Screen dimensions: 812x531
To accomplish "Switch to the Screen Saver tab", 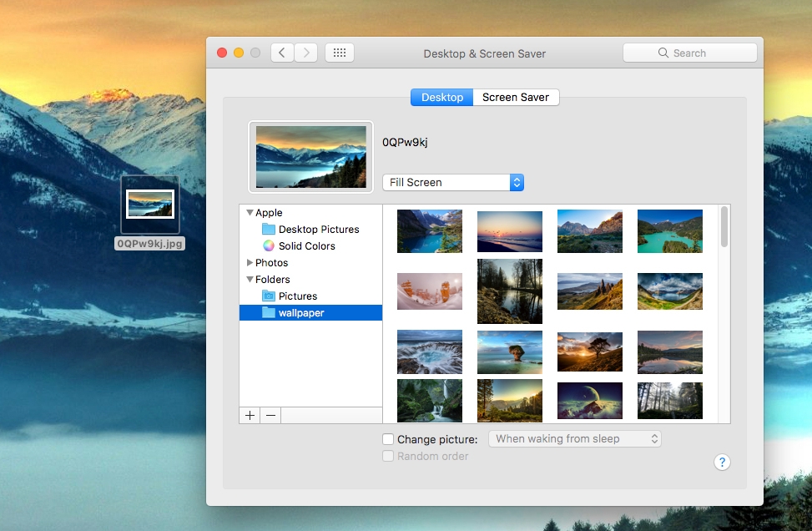I will 516,98.
